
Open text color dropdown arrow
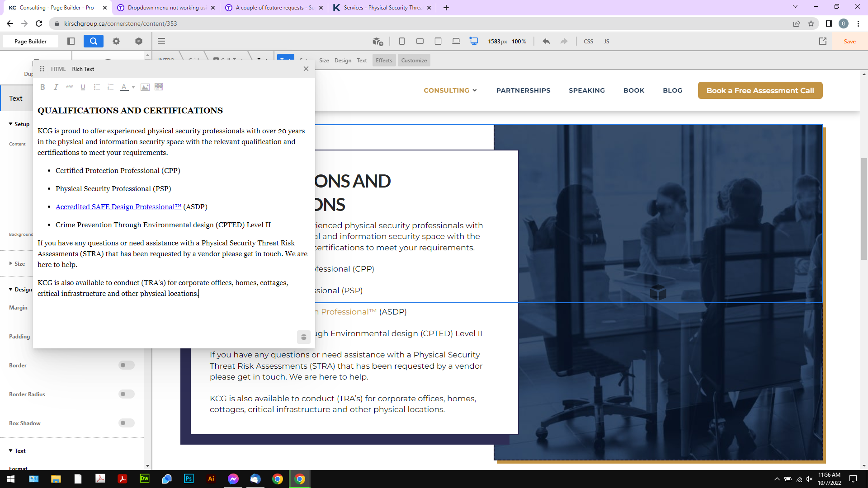click(133, 87)
